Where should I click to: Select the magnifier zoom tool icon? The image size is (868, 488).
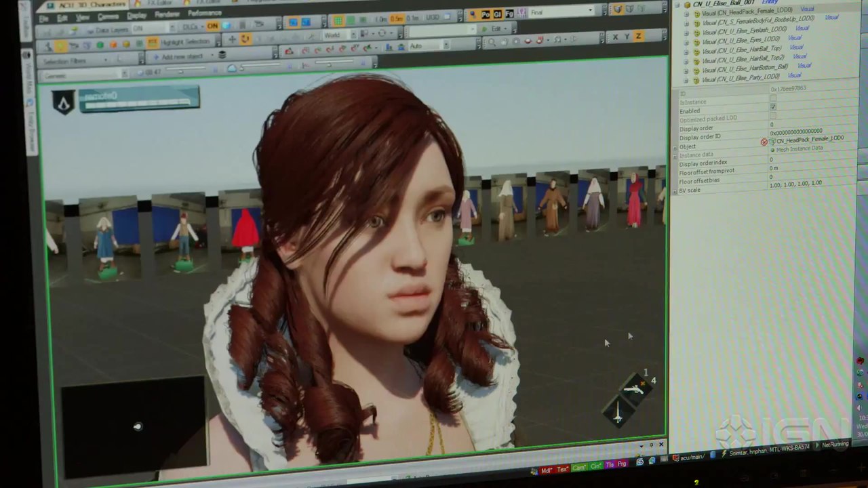pyautogui.click(x=492, y=42)
